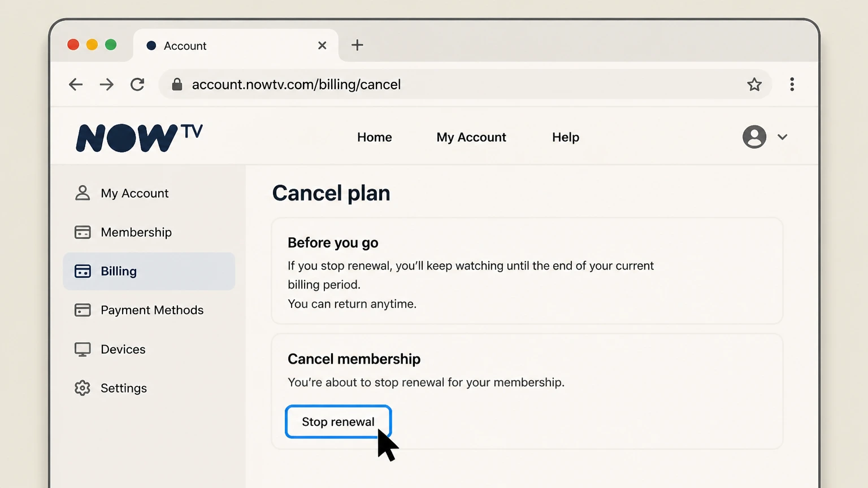Click the Stop renewal button
Image resolution: width=868 pixels, height=488 pixels.
pyautogui.click(x=338, y=422)
